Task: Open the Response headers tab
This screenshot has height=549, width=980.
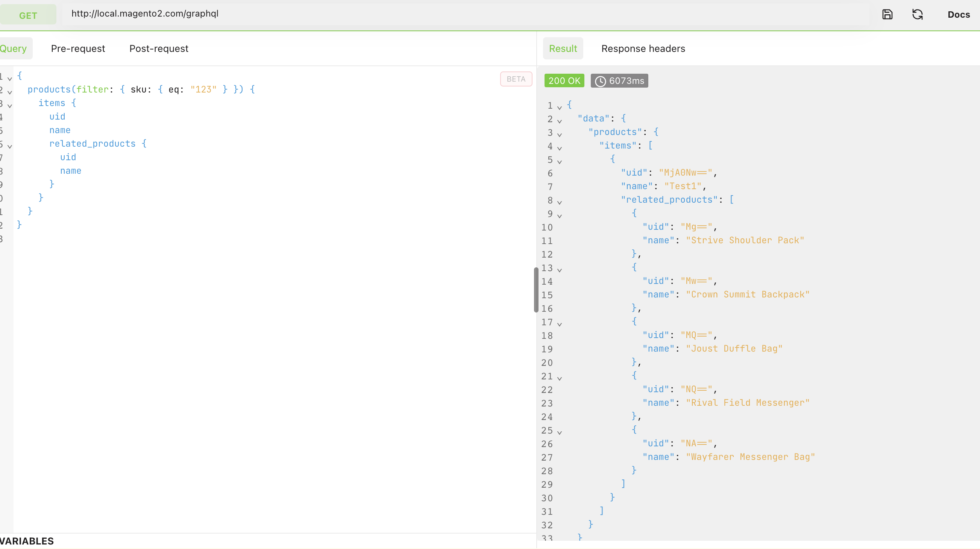Action: 643,49
